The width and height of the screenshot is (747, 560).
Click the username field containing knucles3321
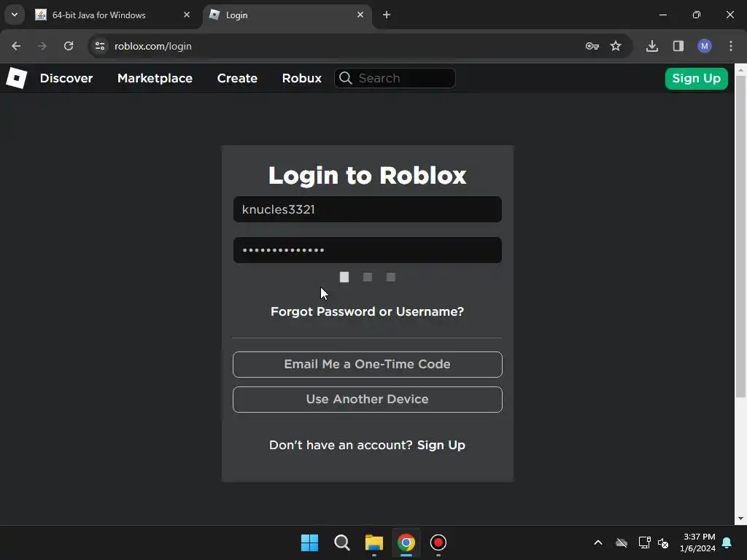[x=368, y=209]
